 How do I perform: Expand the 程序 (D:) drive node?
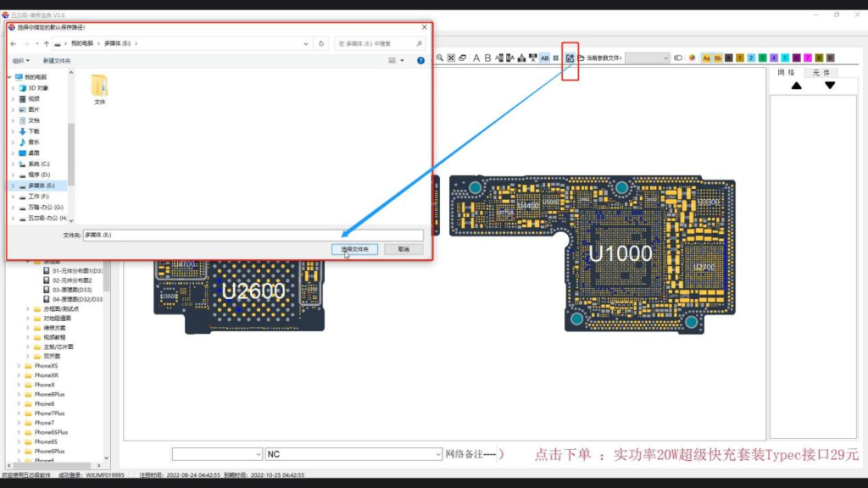coord(13,175)
